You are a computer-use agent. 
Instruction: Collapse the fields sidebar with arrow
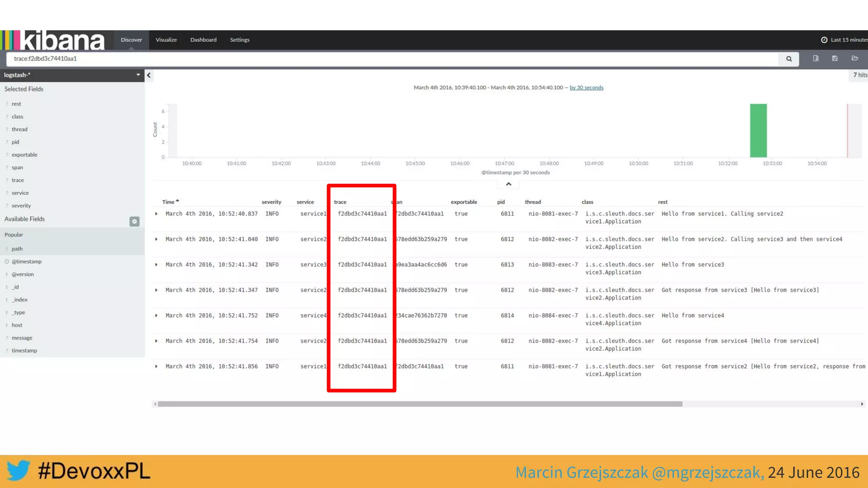(149, 75)
